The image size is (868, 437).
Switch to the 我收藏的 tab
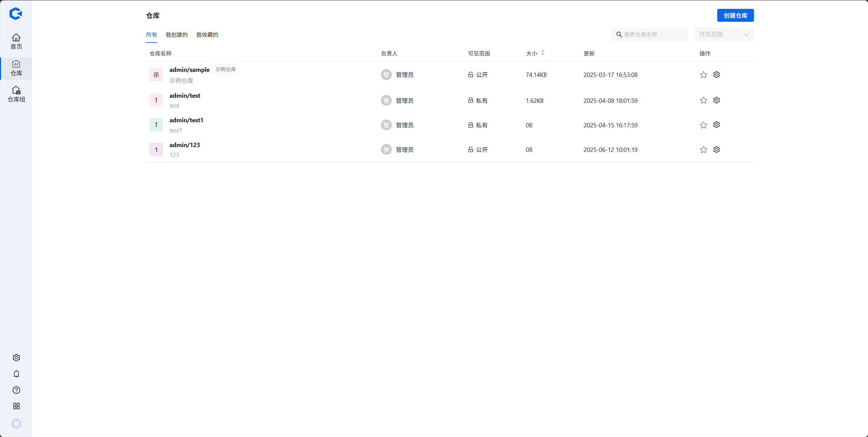pos(207,35)
